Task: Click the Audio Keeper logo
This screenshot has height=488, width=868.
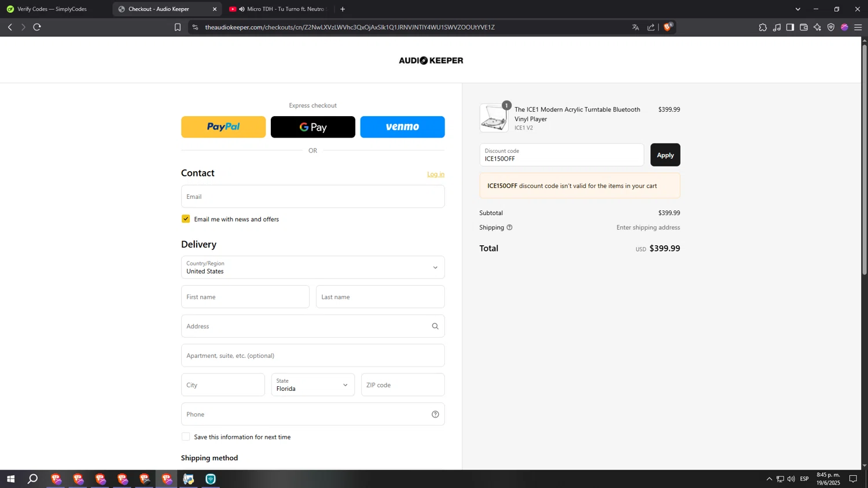Action: click(x=431, y=61)
